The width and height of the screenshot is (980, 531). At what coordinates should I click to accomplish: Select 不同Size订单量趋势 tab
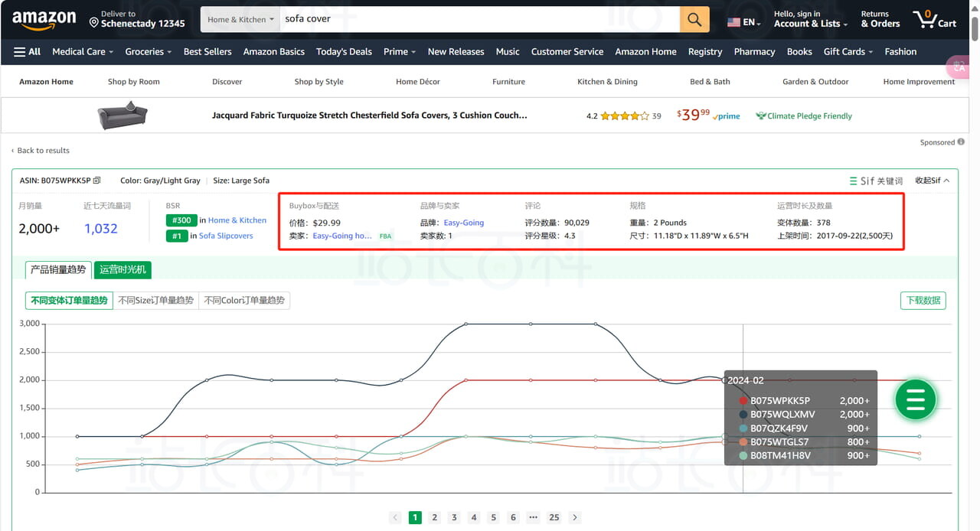tap(155, 301)
